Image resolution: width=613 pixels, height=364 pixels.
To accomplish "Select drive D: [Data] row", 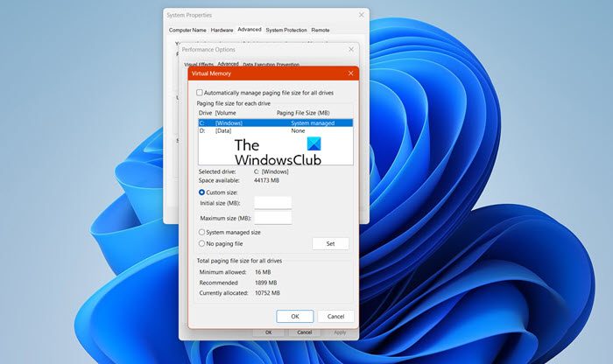I will pos(276,131).
